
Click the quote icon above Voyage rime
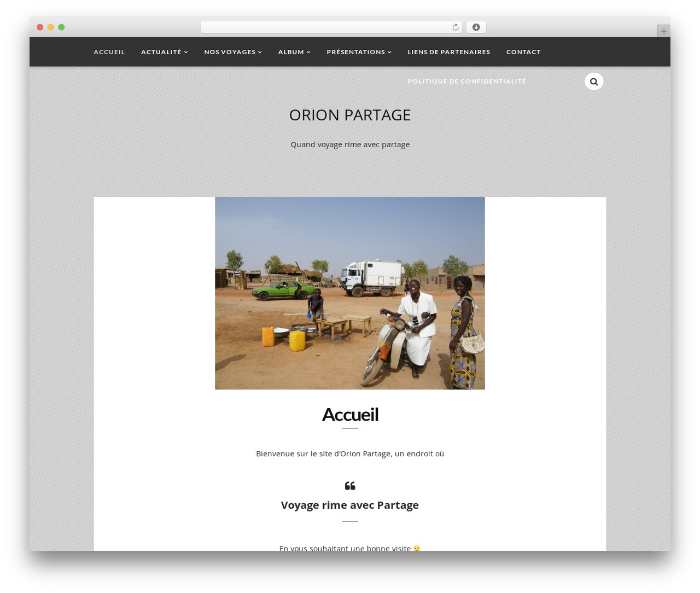click(x=350, y=486)
